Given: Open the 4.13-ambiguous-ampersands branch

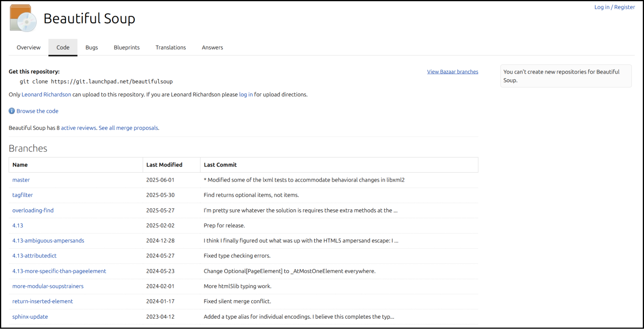Looking at the screenshot, I should coord(48,241).
